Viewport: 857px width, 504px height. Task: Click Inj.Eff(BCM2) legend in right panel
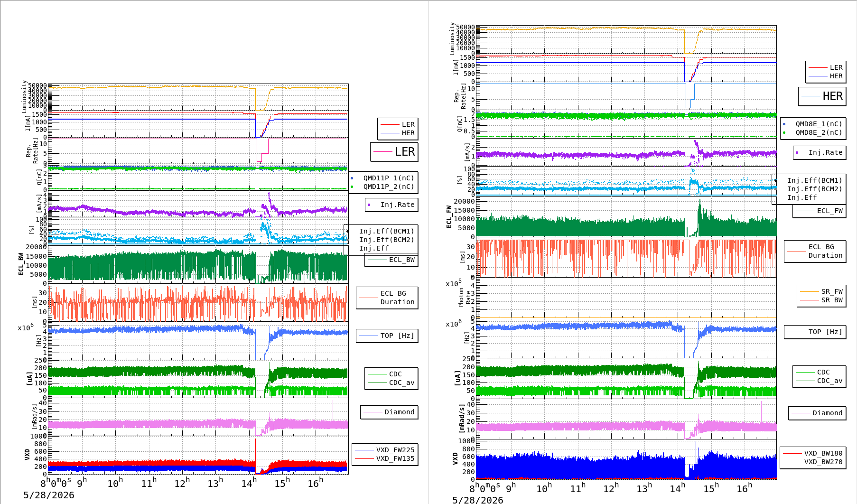click(x=809, y=189)
